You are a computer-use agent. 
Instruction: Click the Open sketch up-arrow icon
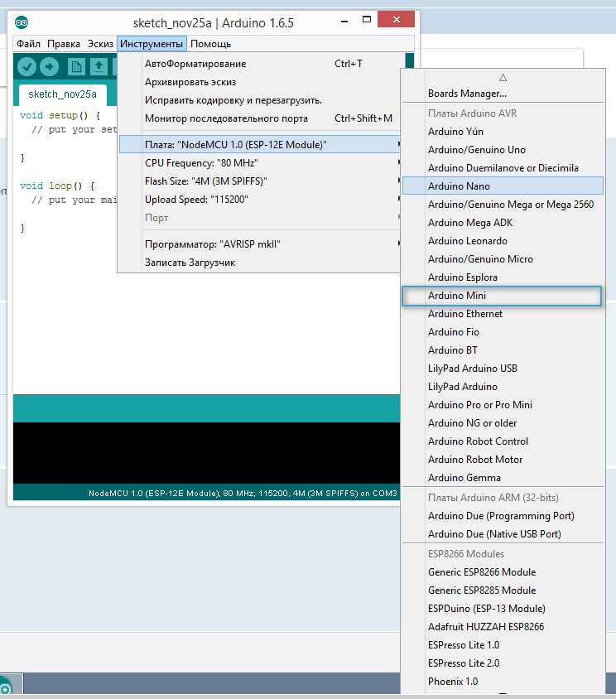coord(99,67)
